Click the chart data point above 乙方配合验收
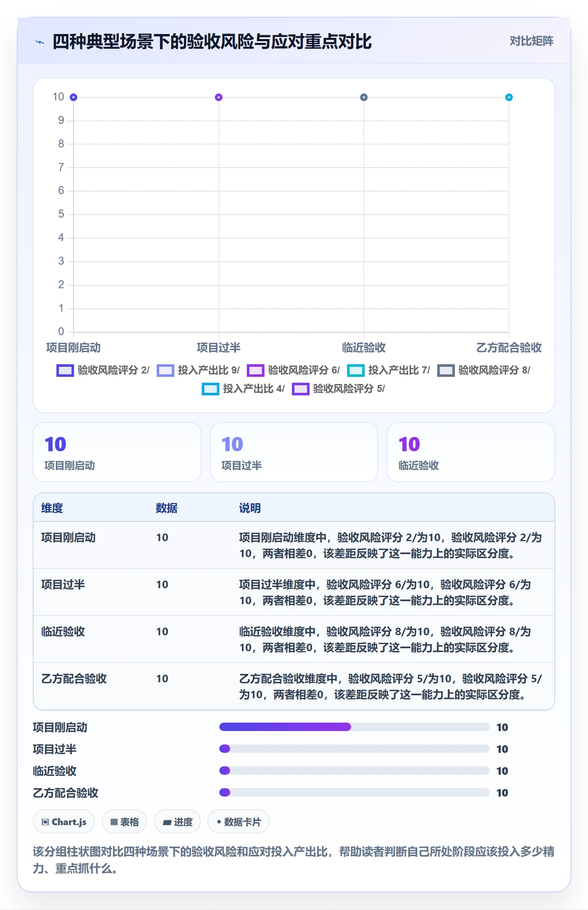 click(x=509, y=97)
